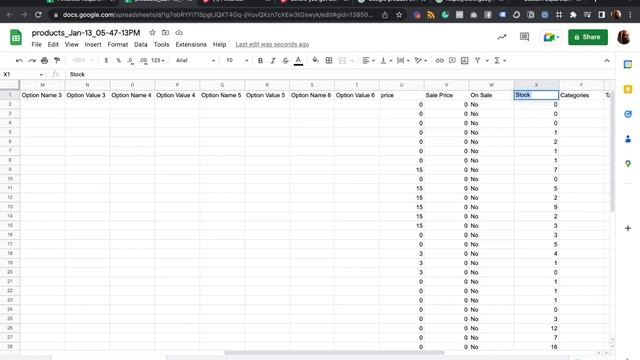Undo the last edit
This screenshot has height=360, width=640.
[19, 60]
